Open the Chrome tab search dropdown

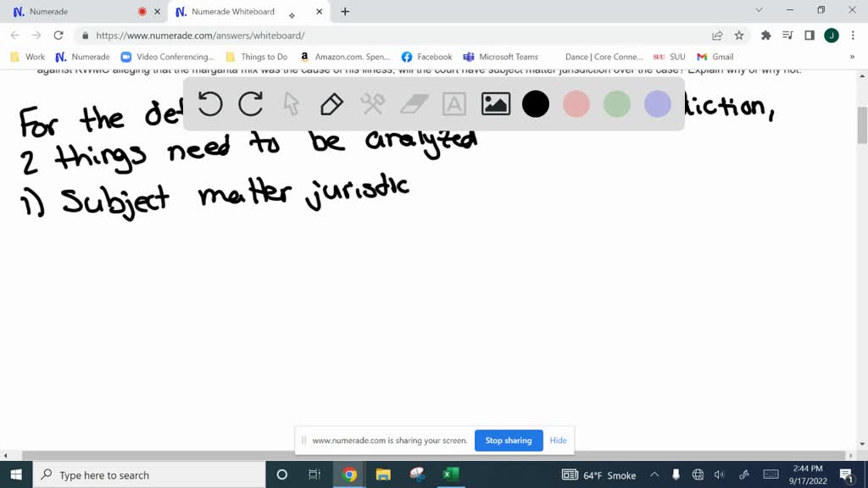click(759, 11)
